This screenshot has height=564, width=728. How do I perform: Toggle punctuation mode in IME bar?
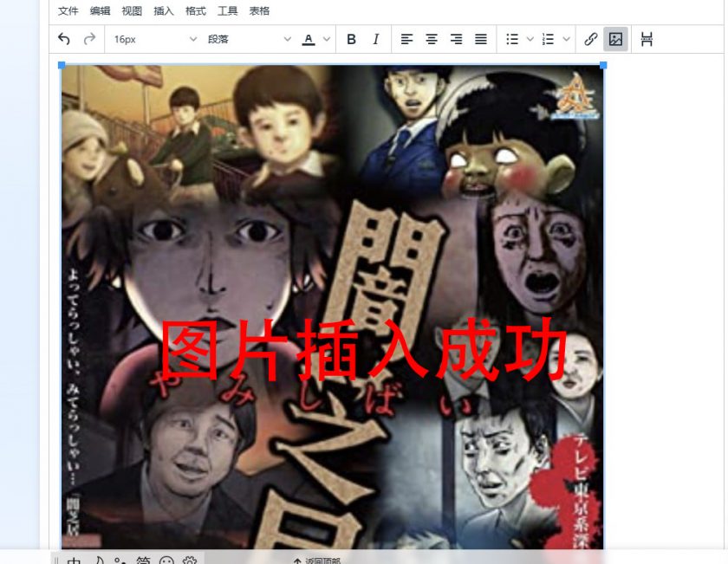120,561
